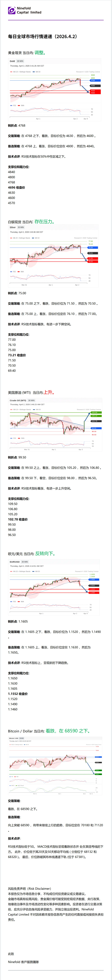112x980 pixels.
Task: Click the blue 4768 price tag on Gold chart
Action: (x=95, y=81)
